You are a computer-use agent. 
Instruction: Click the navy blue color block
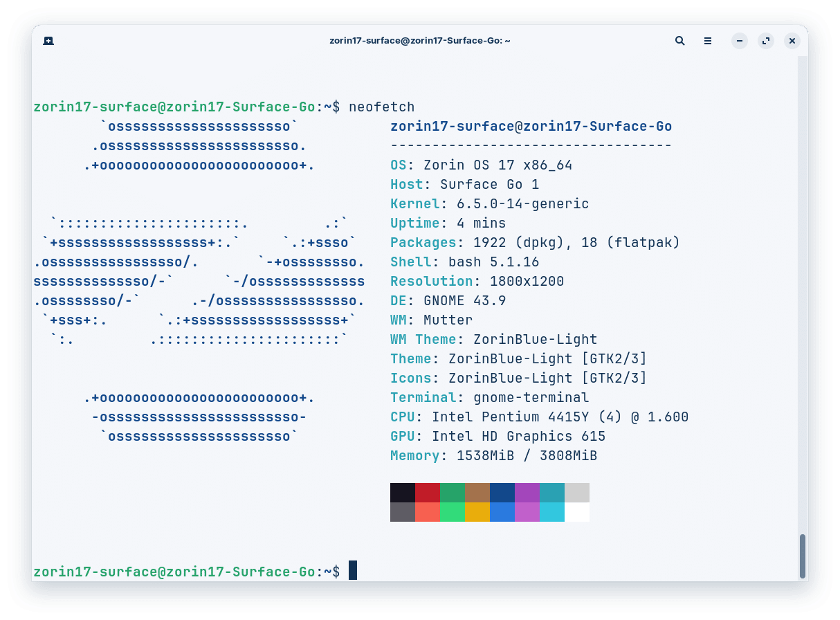[x=502, y=493]
